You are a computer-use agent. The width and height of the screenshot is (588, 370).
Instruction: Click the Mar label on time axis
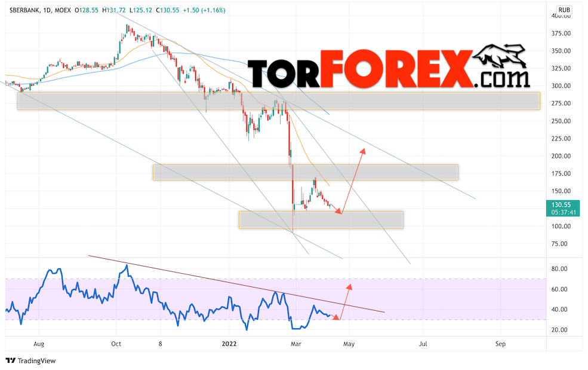[x=296, y=344]
